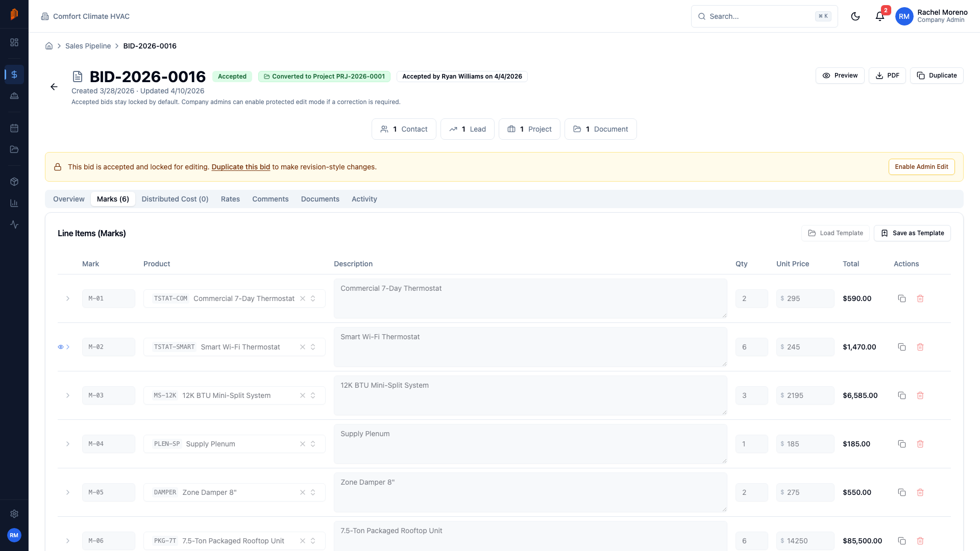Open the hard hat projects icon in sidebar
Viewport: 980px width, 551px height.
pyautogui.click(x=14, y=96)
